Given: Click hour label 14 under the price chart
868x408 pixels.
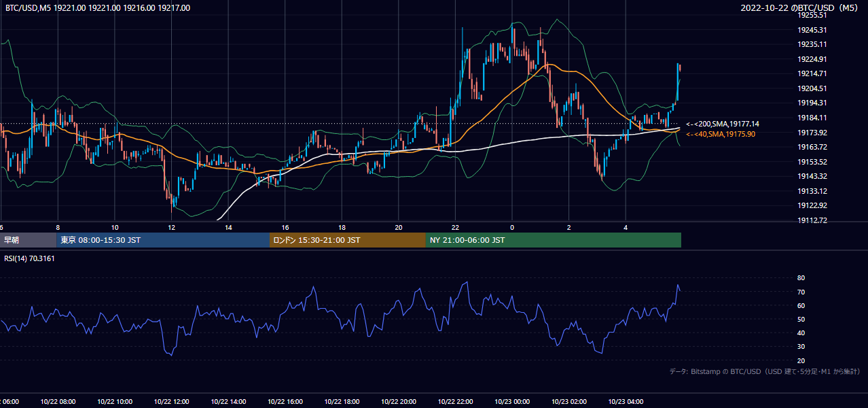Looking at the screenshot, I should point(229,228).
